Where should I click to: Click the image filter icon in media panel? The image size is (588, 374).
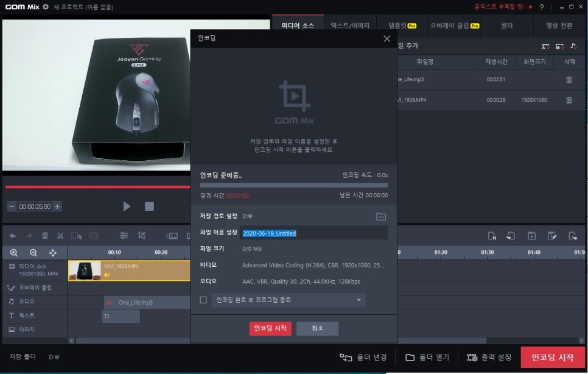559,46
